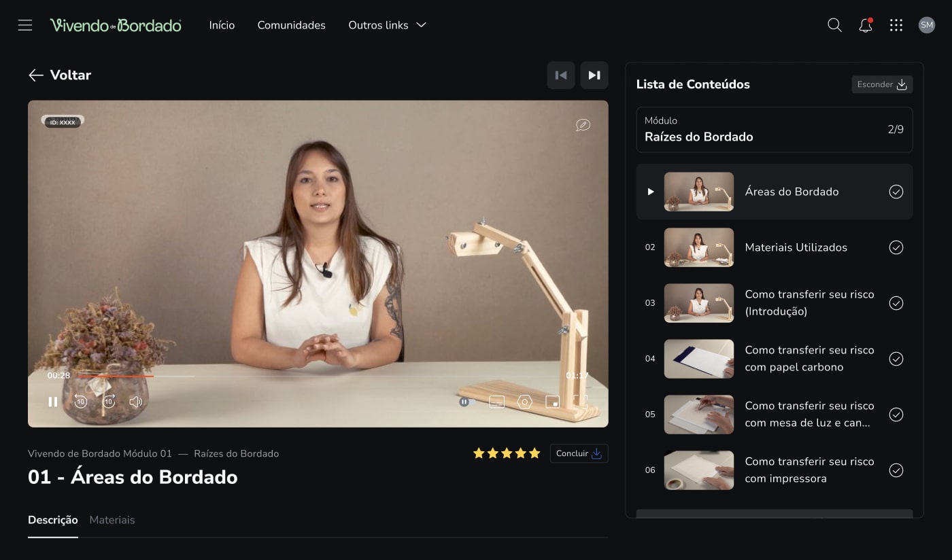952x560 pixels.
Task: Click the Materiais Utilizados thumbnail
Action: 699,247
